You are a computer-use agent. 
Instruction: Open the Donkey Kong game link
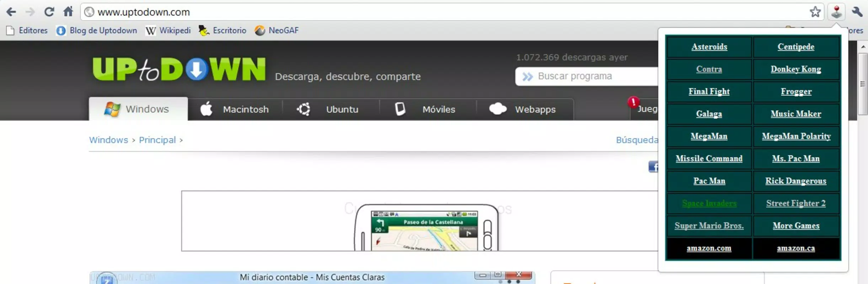tap(796, 69)
